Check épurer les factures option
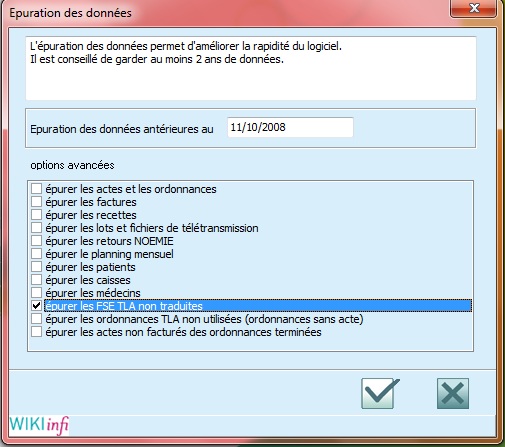505x447 pixels. tap(36, 202)
